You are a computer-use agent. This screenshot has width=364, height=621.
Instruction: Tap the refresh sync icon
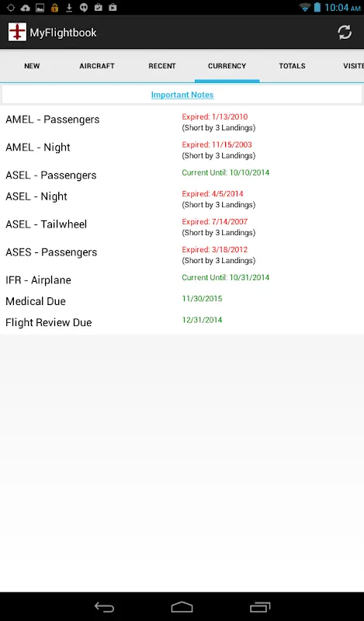(345, 33)
